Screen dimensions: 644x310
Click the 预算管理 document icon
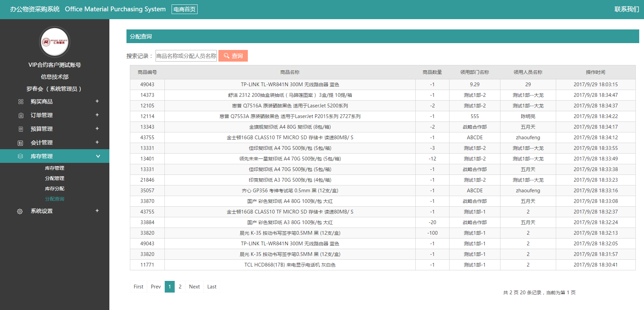21,129
